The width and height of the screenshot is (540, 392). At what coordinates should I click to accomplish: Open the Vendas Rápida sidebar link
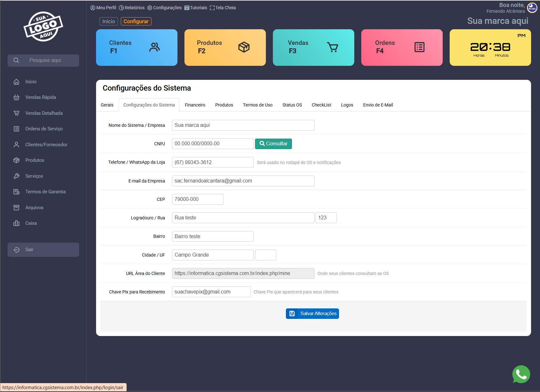click(x=41, y=97)
